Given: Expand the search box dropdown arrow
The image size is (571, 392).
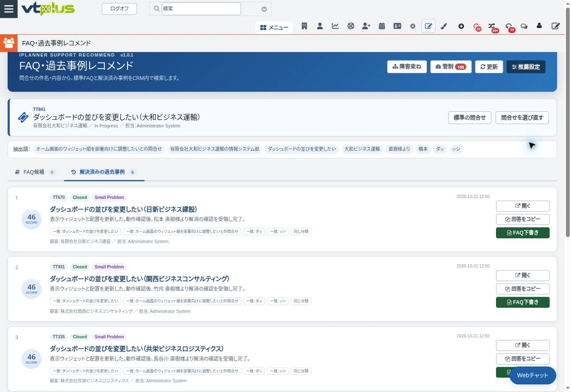Looking at the screenshot, I should 264,9.
